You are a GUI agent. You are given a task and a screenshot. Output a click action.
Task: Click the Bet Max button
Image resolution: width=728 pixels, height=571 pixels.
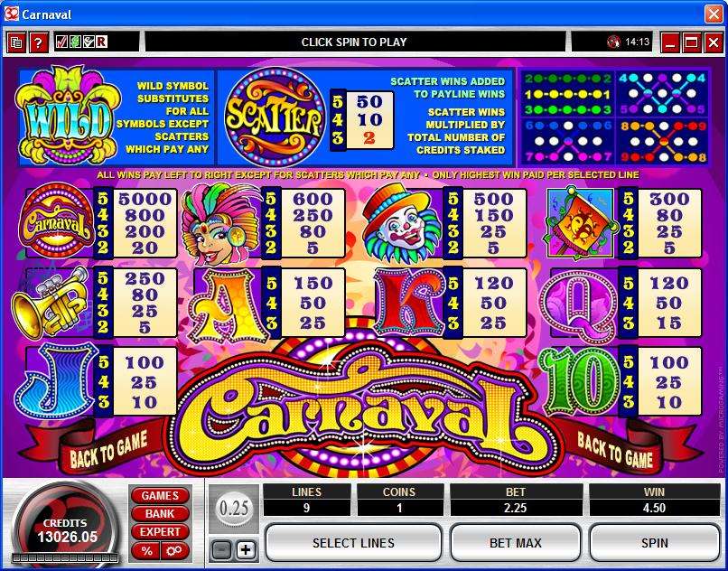pyautogui.click(x=516, y=543)
